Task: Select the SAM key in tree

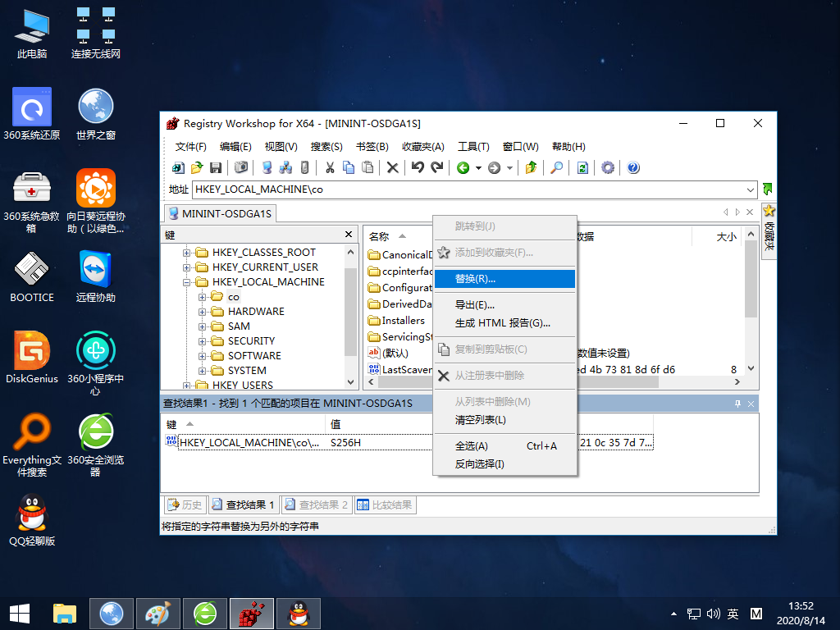Action: point(239,326)
